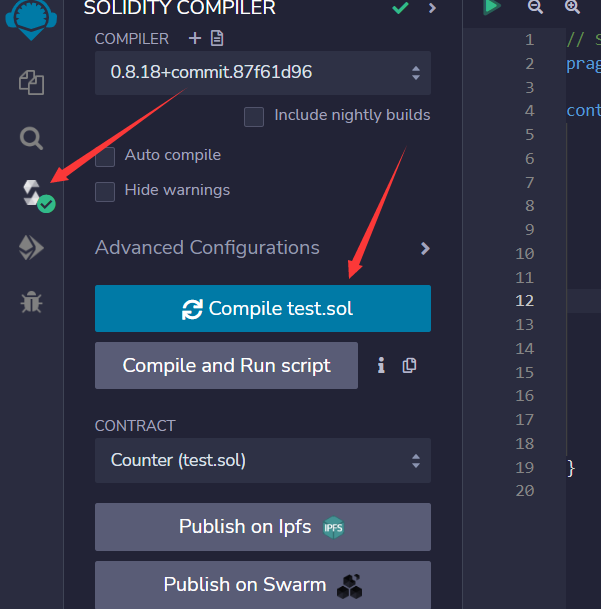Zoom out the editor font
The image size is (601, 609).
(535, 7)
